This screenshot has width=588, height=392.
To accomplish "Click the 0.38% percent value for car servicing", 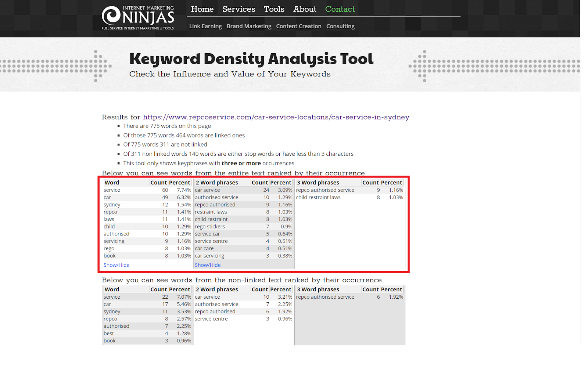I will [285, 256].
